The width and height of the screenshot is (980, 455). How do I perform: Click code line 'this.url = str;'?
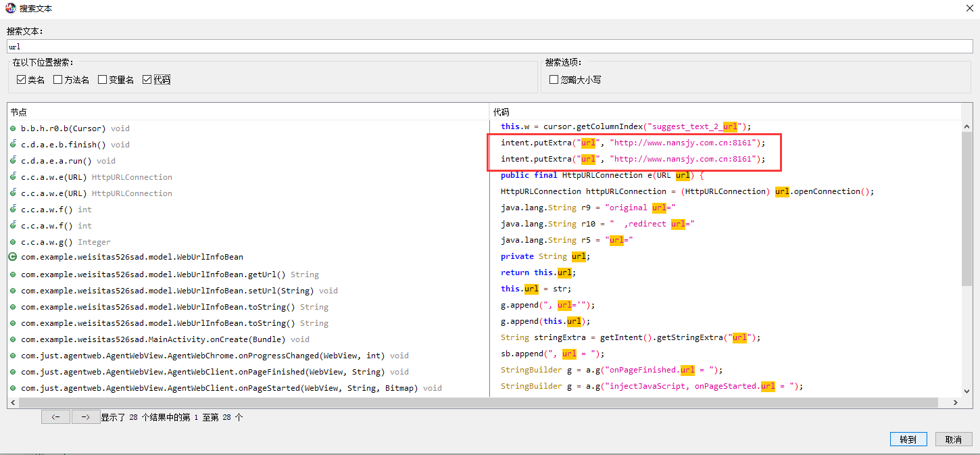[536, 289]
